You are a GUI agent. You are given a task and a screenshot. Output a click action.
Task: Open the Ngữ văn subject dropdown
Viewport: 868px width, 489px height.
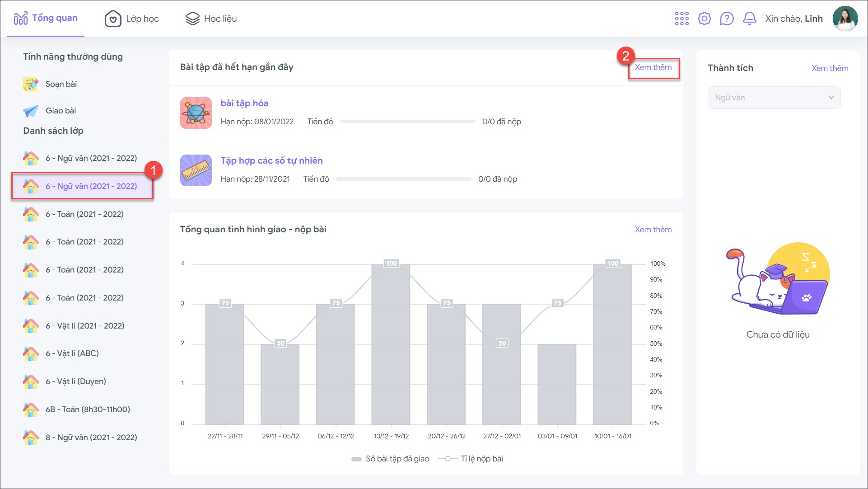[x=773, y=98]
